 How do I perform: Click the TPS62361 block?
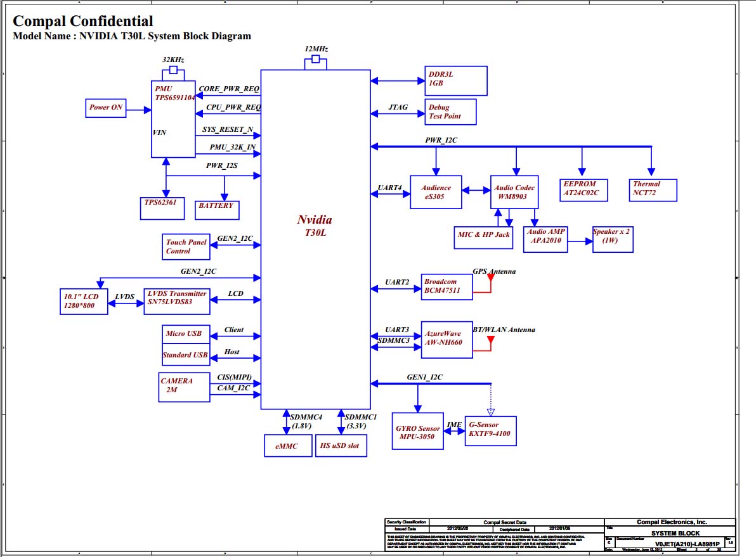tap(162, 208)
